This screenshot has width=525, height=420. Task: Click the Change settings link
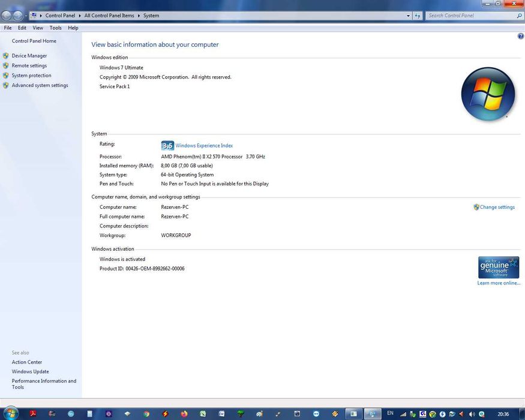pos(497,207)
